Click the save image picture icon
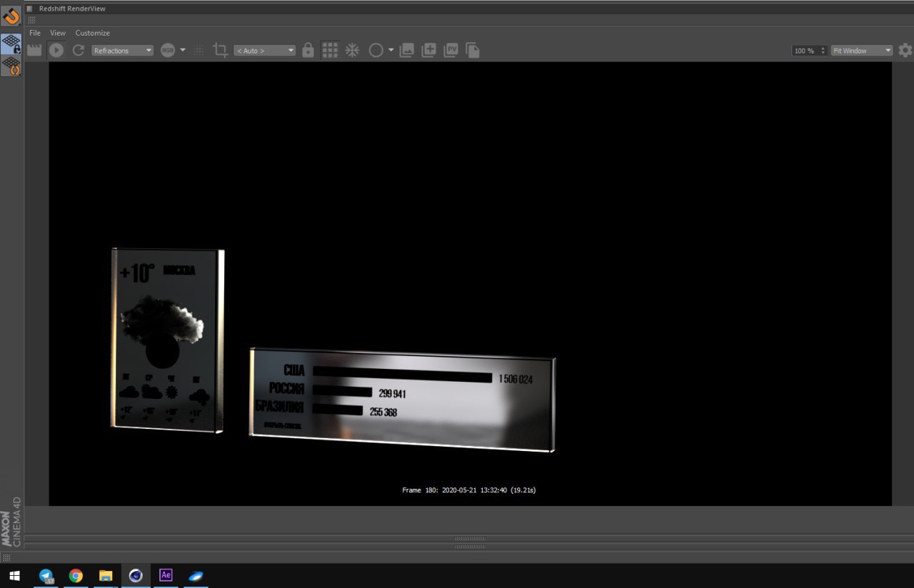 (x=406, y=50)
